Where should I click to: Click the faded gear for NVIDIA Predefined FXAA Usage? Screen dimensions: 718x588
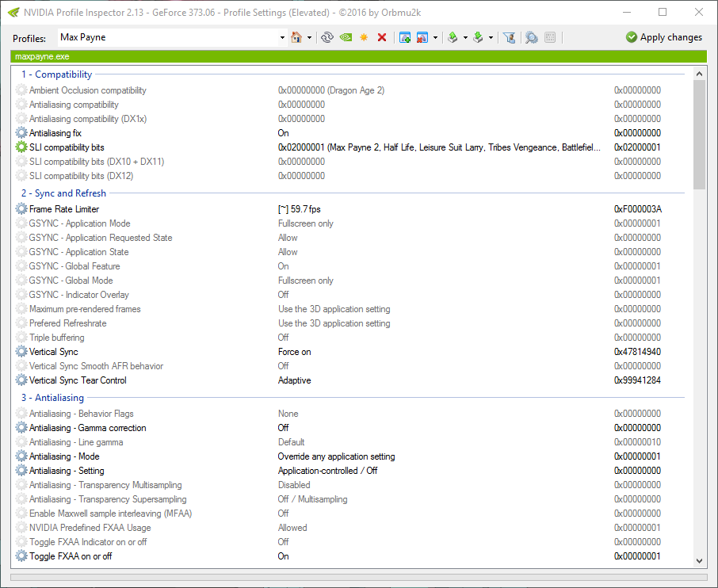pos(21,528)
